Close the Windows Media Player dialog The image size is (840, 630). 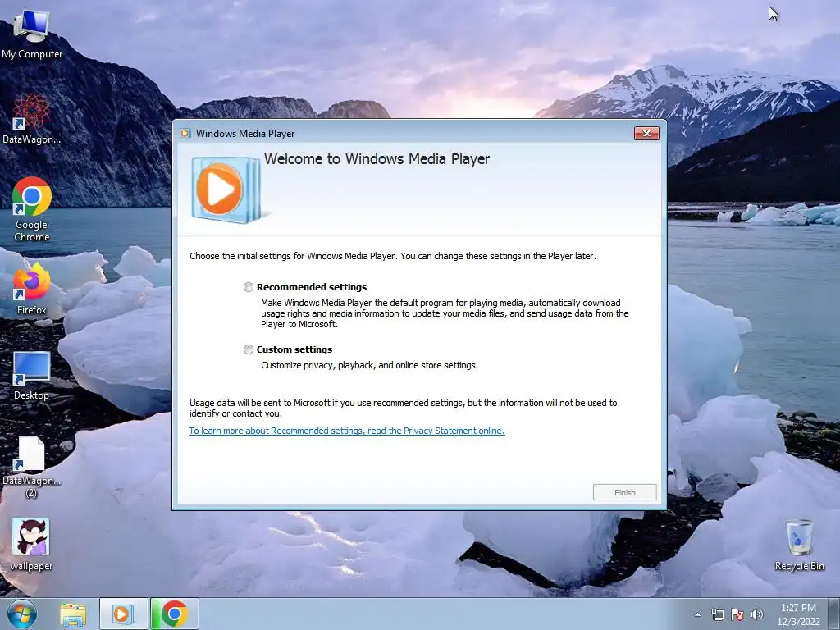[x=646, y=134]
